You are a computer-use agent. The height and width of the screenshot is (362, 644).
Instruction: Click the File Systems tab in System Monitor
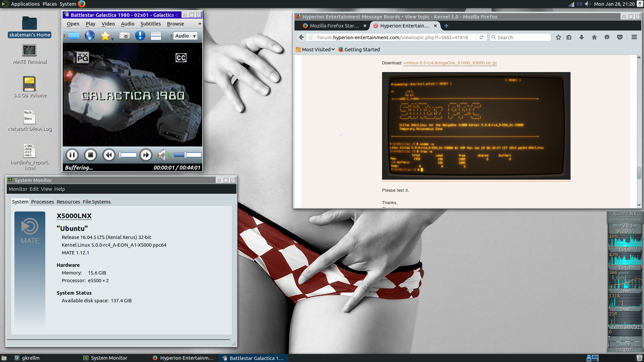point(96,201)
